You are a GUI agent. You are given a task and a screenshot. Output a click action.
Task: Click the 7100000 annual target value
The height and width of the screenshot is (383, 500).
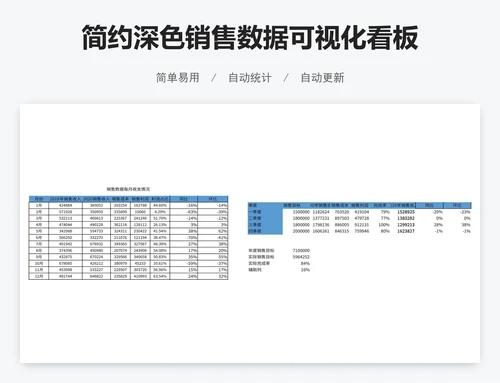[301, 250]
